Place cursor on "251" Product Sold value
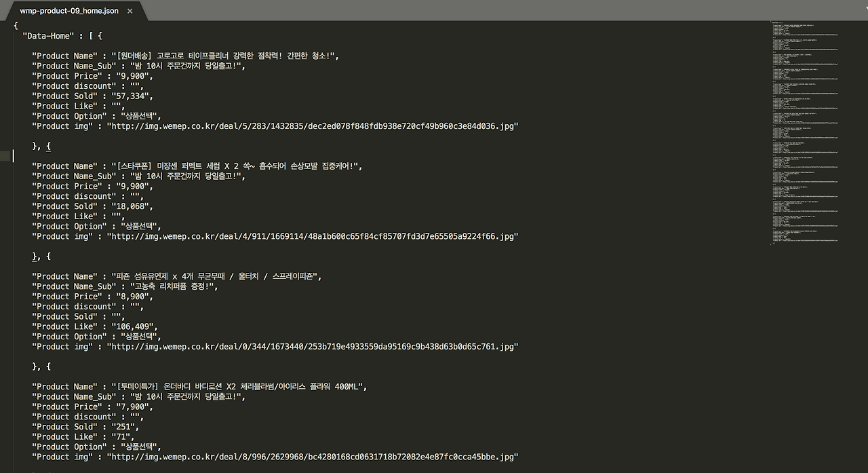868x473 pixels. click(124, 427)
